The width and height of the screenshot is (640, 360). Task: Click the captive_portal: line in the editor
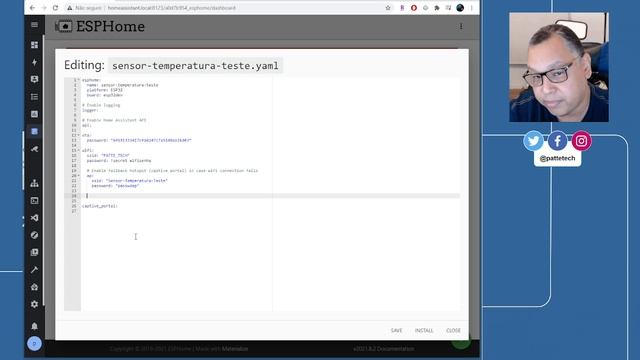click(100, 206)
